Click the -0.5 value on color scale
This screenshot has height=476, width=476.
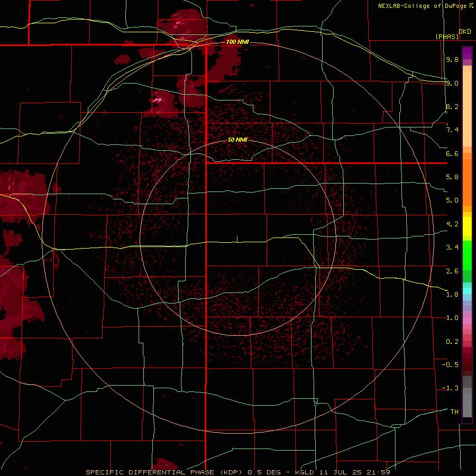click(450, 365)
